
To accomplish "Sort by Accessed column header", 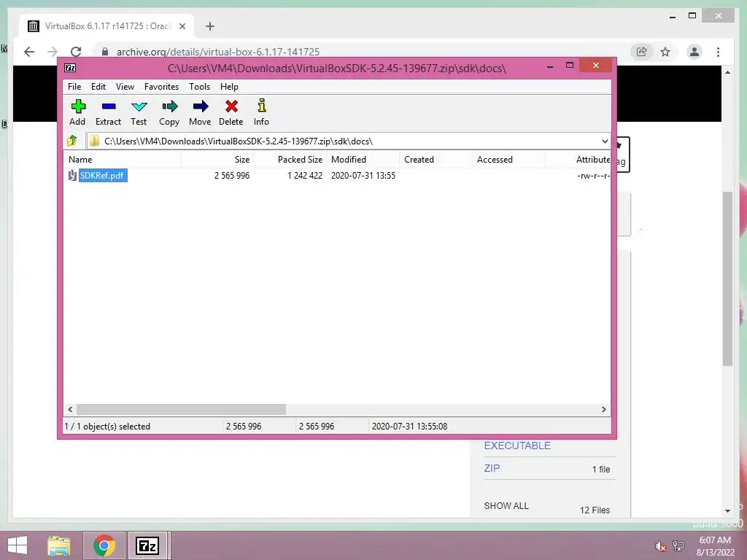I will point(508,160).
